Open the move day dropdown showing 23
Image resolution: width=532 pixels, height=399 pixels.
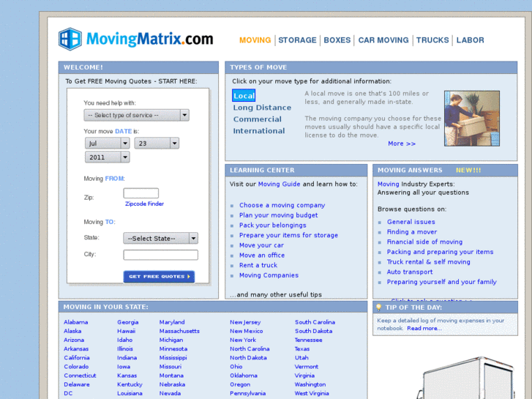click(157, 143)
